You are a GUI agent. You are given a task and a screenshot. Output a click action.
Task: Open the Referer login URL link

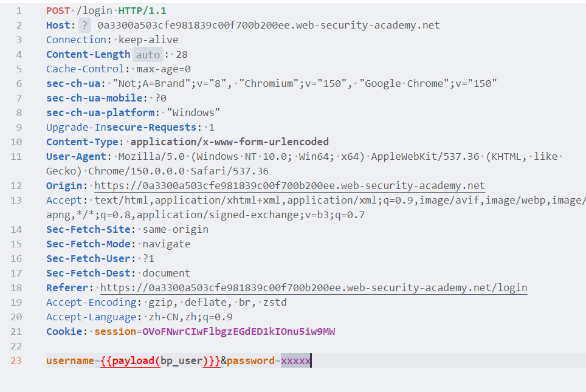[314, 287]
